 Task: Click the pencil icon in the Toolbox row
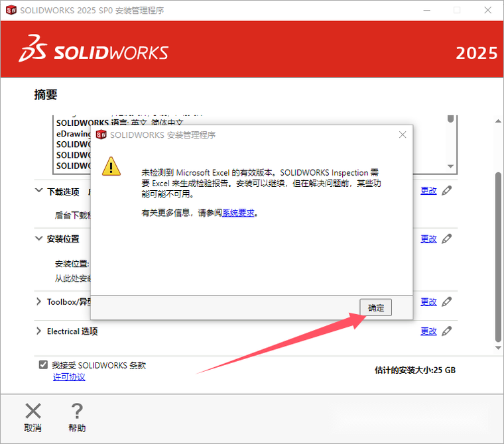(447, 302)
